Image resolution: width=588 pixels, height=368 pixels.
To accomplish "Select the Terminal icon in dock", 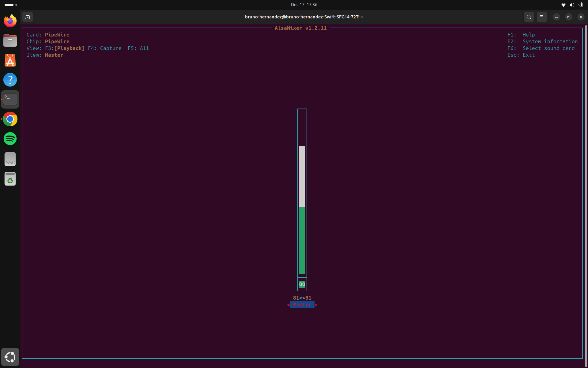I will point(10,99).
